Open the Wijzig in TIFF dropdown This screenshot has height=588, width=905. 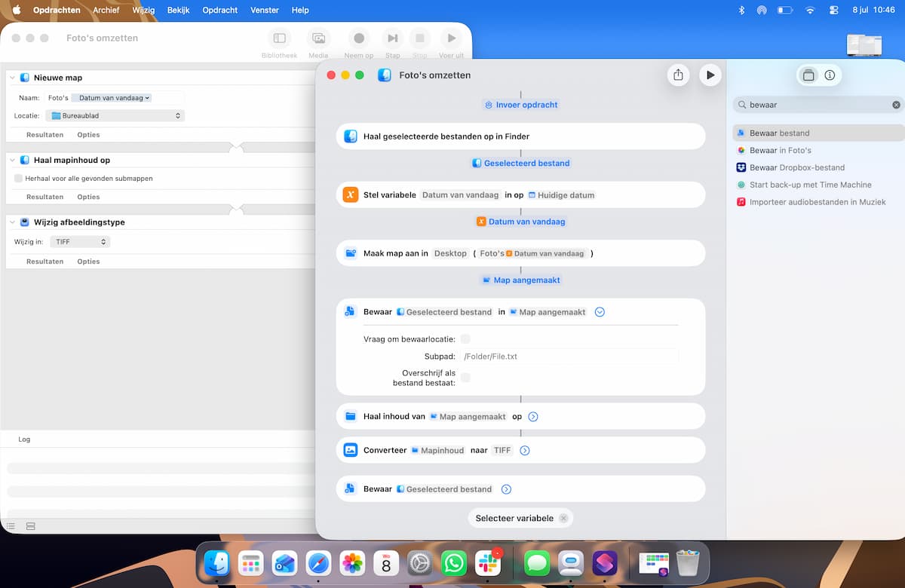pos(80,242)
